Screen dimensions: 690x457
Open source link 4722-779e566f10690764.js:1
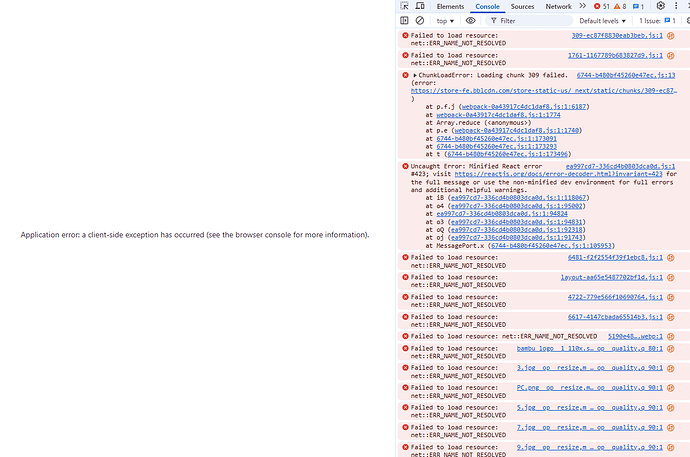coord(615,297)
